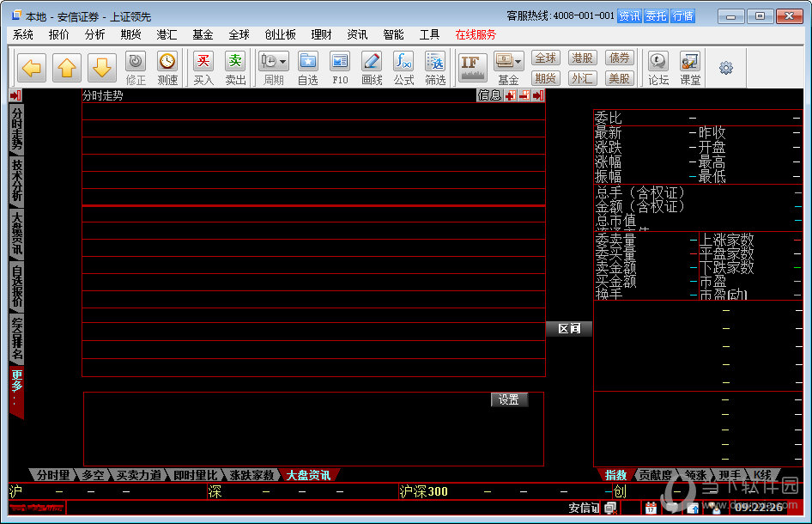The image size is (812, 524).
Task: Click the 委托 button in title bar
Action: (656, 16)
